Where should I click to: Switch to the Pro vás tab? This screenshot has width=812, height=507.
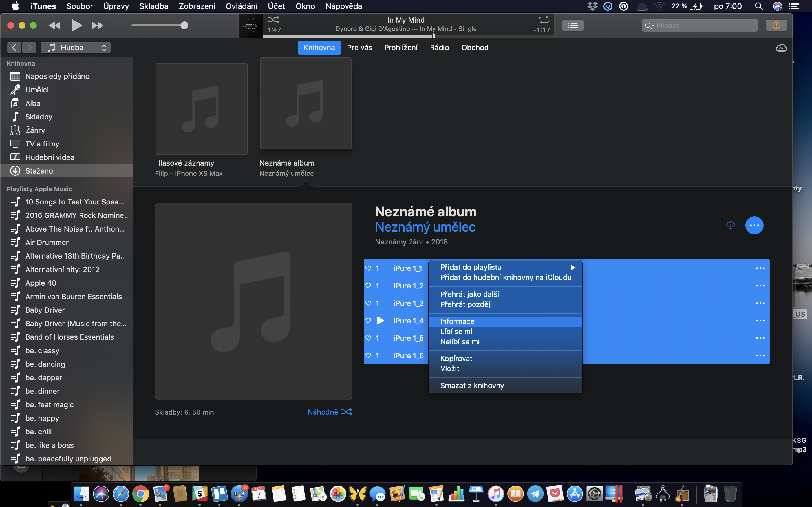(359, 48)
